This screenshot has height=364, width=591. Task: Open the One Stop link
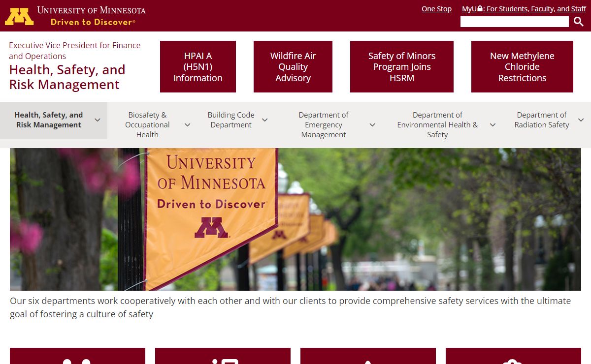pos(436,9)
